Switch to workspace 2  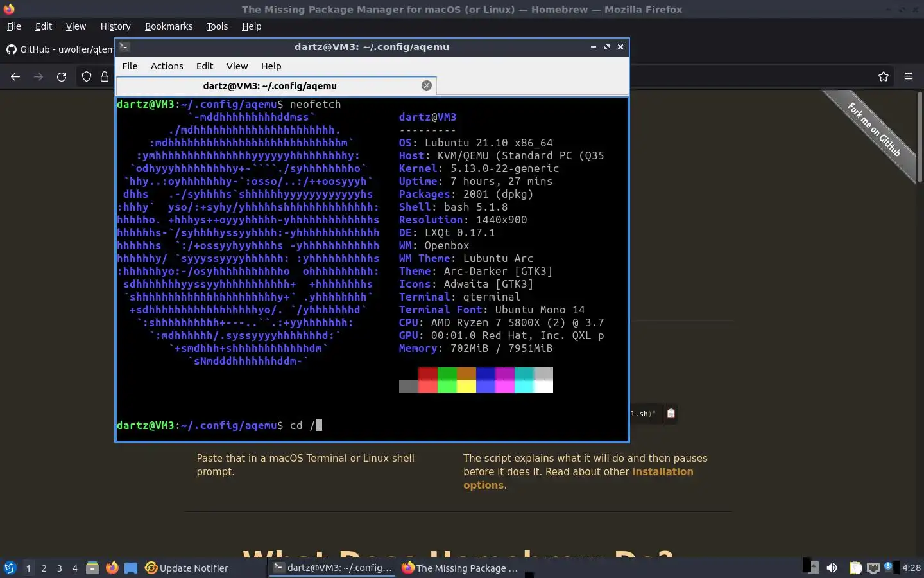pyautogui.click(x=44, y=568)
